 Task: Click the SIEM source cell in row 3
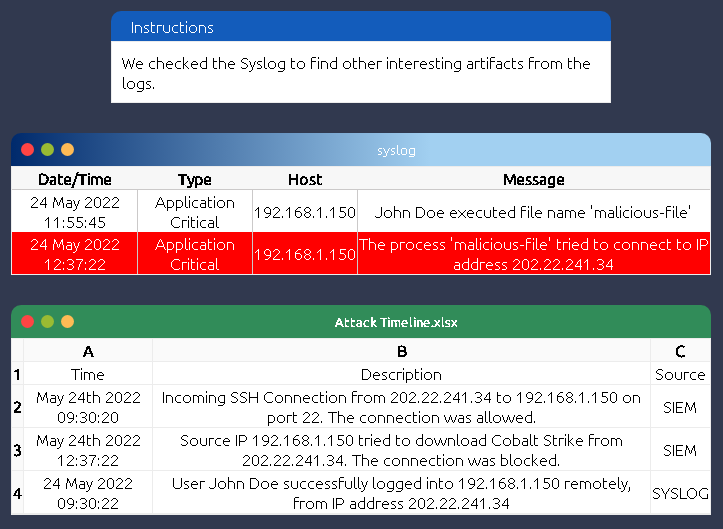(x=680, y=450)
